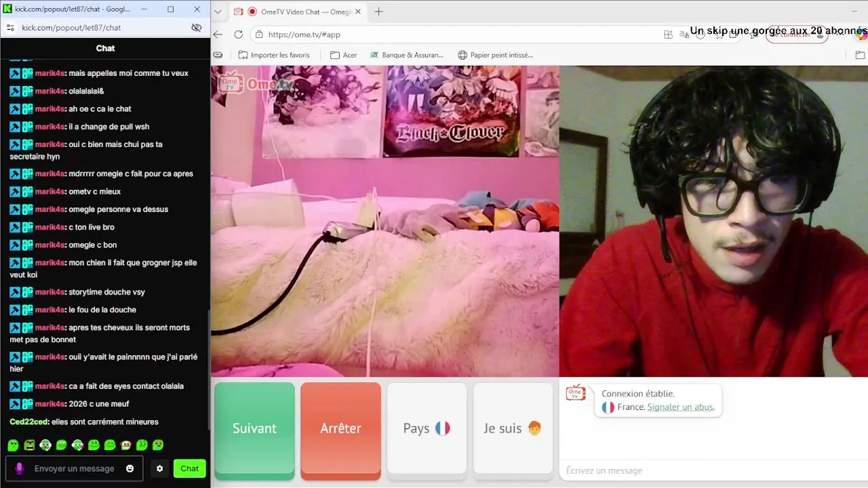Click marik4s username on 'olalalalal&' message

pyautogui.click(x=50, y=91)
